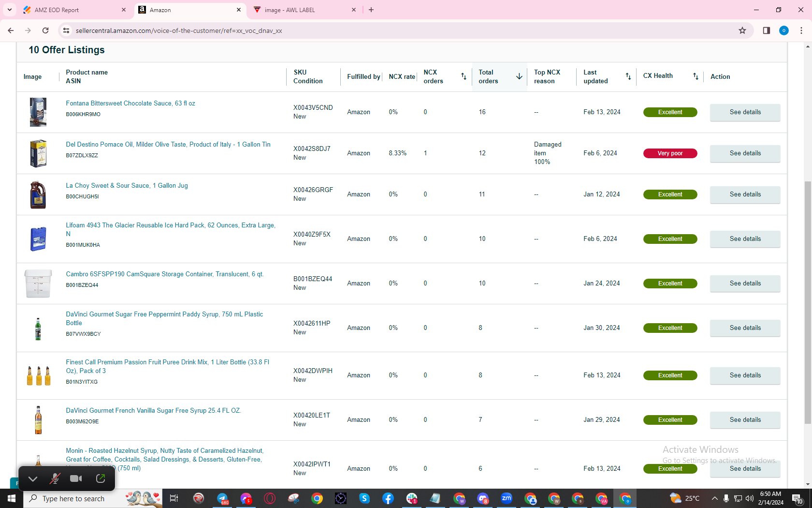Open Zoom from the taskbar

coord(507,498)
